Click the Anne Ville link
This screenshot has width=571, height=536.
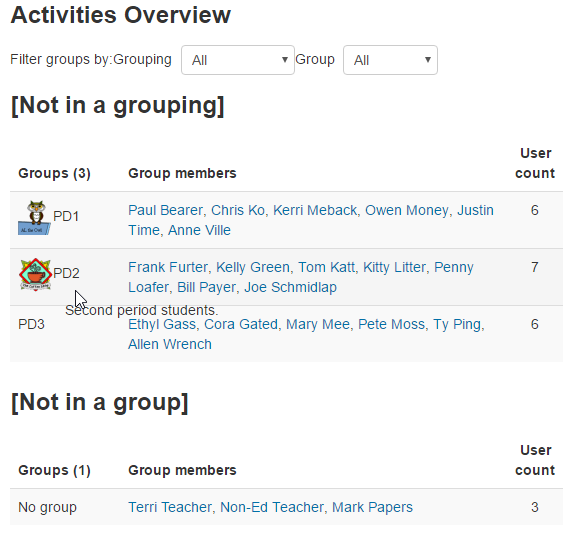(x=199, y=230)
